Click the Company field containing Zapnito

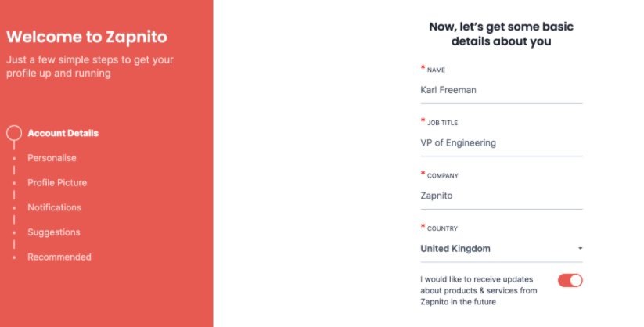501,196
